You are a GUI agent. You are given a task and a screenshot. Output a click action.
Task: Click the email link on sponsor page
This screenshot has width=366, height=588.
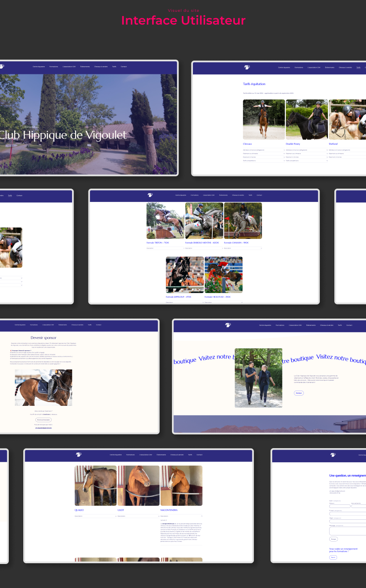43,428
